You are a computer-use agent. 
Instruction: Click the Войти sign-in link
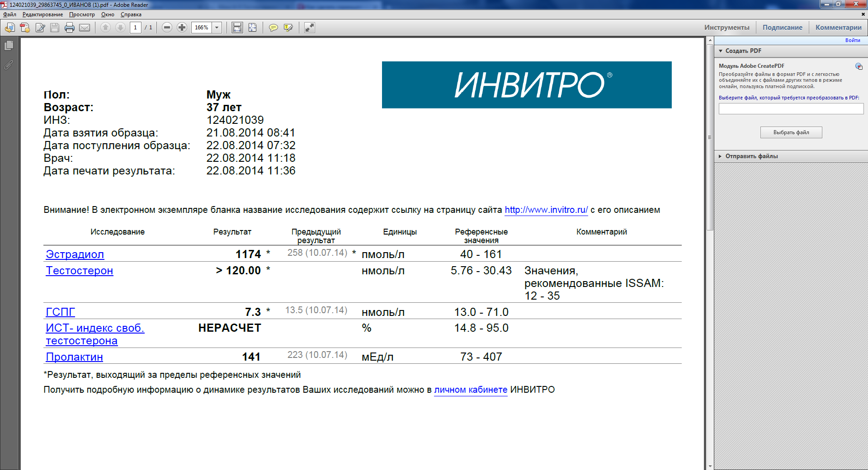[853, 40]
